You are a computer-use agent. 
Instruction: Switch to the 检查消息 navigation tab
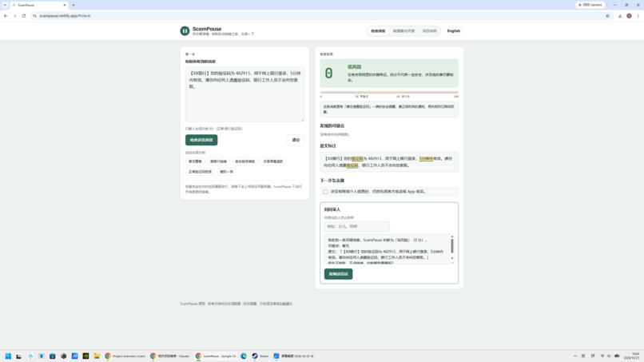[378, 31]
